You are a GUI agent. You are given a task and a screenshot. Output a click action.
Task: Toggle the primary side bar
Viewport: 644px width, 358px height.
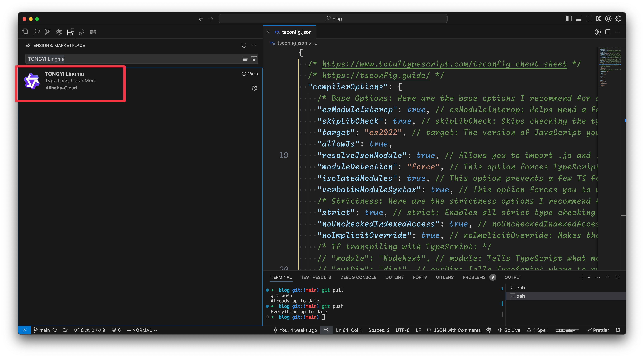click(x=569, y=19)
